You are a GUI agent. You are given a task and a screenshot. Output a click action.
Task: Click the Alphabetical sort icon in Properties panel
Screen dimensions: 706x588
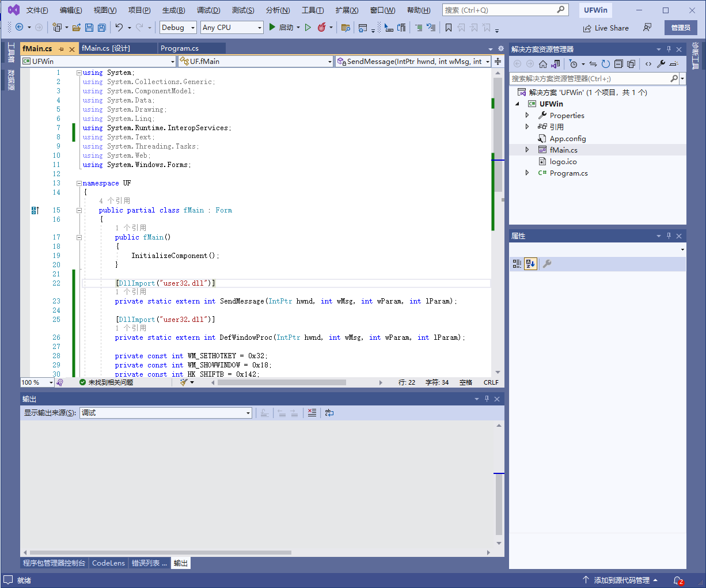pyautogui.click(x=530, y=264)
